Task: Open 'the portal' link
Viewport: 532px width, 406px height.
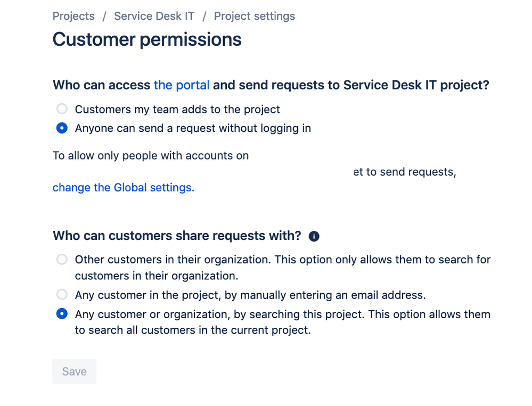Action: 182,85
